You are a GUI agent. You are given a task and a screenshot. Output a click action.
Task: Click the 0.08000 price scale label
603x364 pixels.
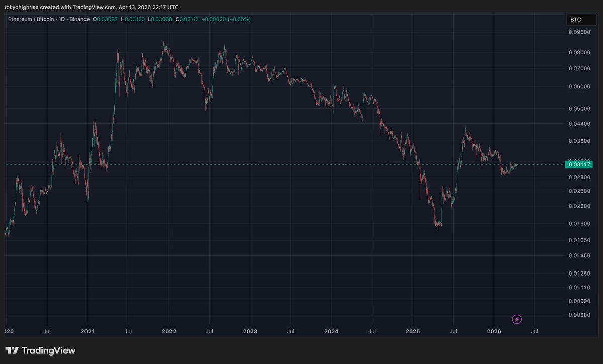[x=580, y=52]
